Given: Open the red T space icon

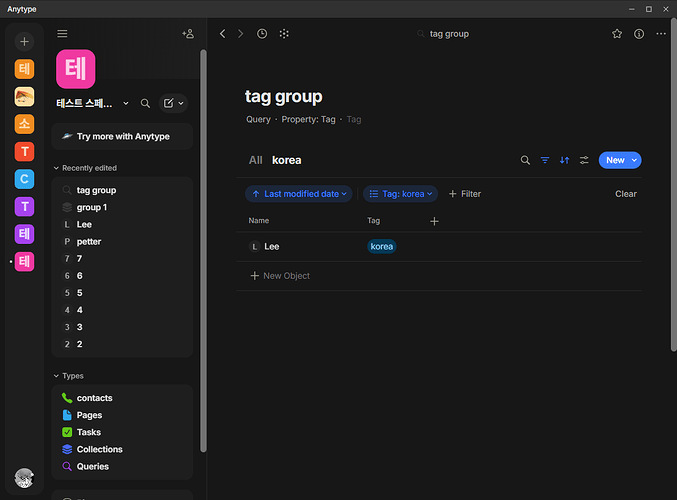Looking at the screenshot, I should pos(24,152).
